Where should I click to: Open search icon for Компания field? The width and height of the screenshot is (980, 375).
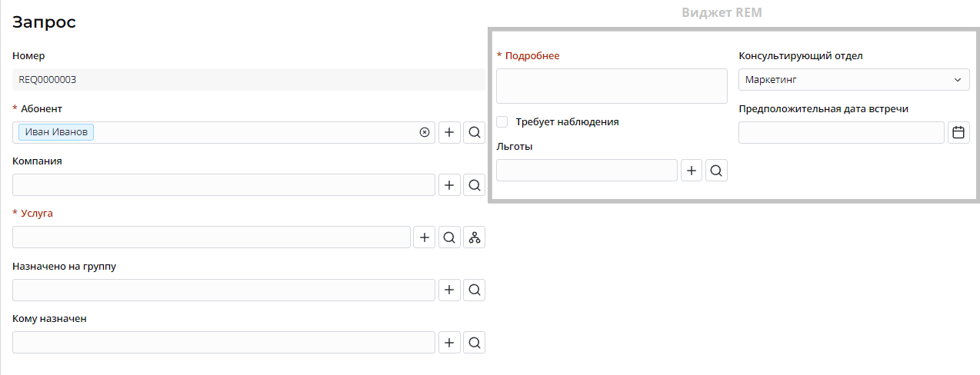click(475, 185)
